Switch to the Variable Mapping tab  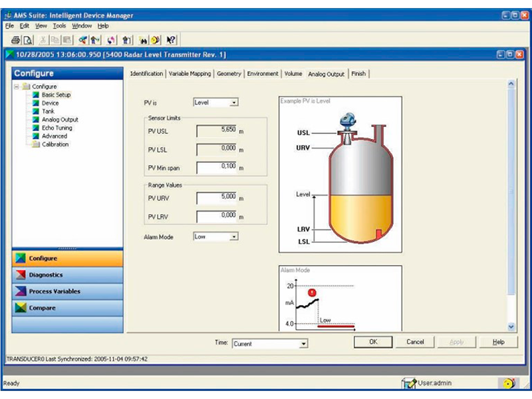click(190, 74)
